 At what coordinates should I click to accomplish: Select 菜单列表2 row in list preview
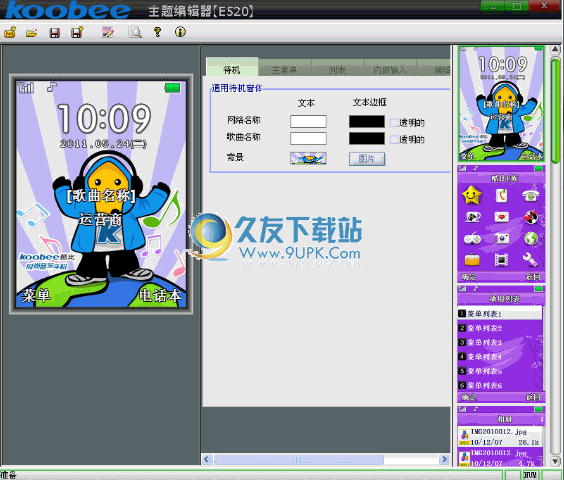500,328
